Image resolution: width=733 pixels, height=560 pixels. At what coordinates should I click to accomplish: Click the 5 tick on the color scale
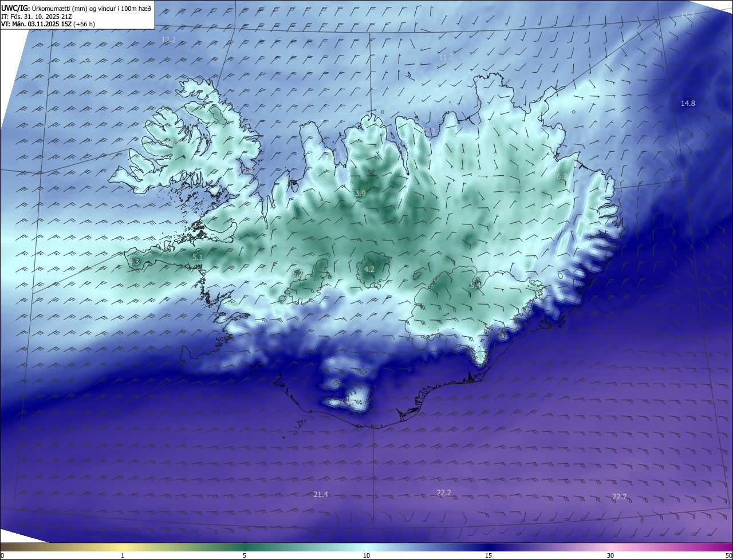(245, 555)
